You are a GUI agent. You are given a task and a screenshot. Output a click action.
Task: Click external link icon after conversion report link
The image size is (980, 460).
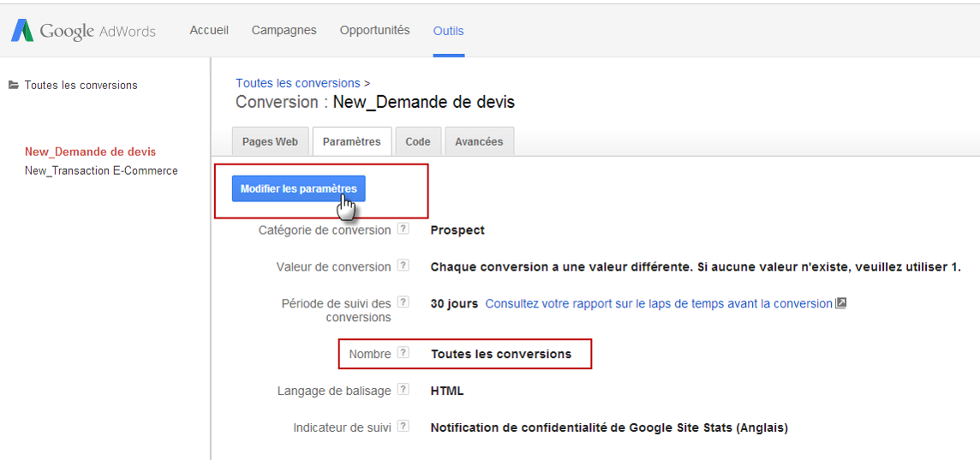(840, 304)
